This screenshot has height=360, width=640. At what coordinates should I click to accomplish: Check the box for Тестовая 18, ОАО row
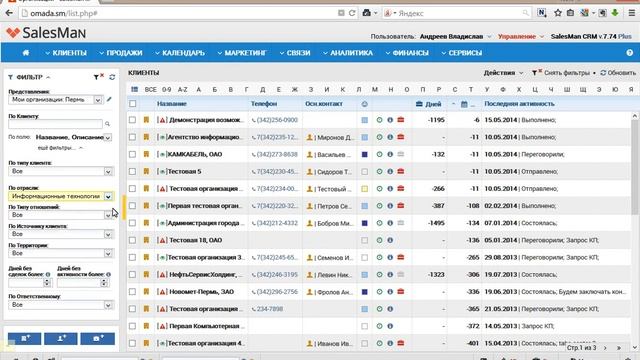132,240
